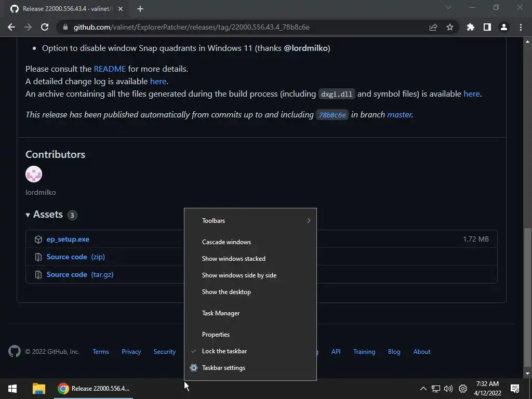Screen dimensions: 532x399
Task: Uncheck Lock the taskbar
Action: tap(250, 351)
